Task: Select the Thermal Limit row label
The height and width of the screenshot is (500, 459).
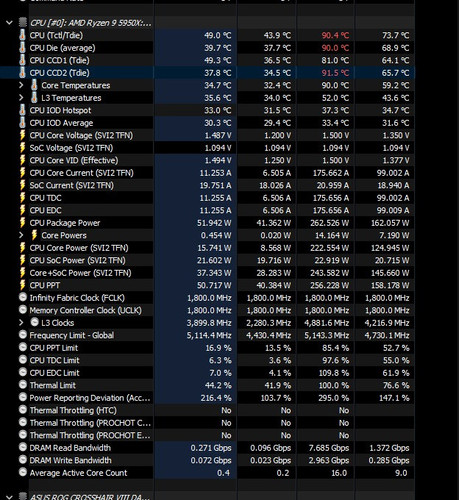Action: pos(53,385)
